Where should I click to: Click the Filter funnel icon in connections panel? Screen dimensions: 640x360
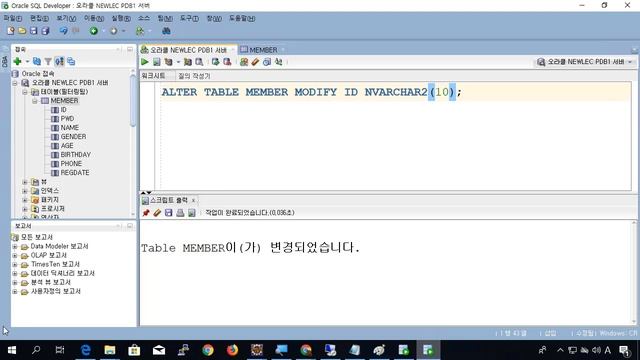point(48,61)
